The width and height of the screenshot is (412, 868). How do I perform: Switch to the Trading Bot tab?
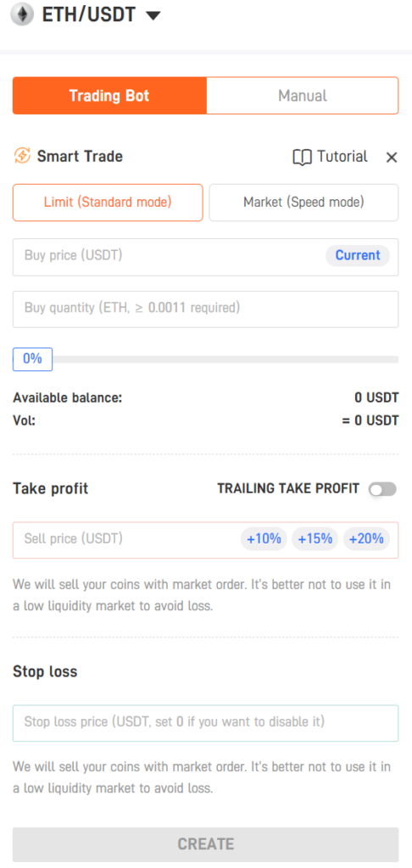click(x=109, y=96)
